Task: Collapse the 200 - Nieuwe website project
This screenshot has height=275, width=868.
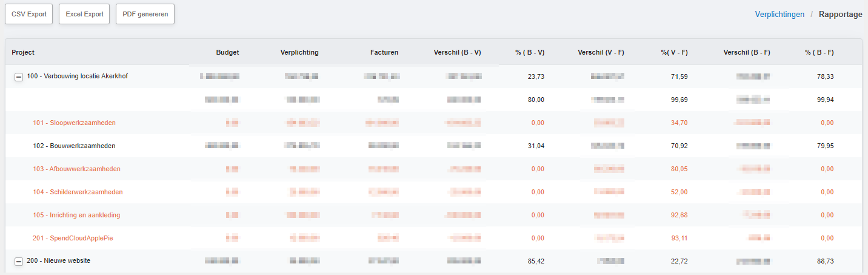Action: click(x=19, y=261)
